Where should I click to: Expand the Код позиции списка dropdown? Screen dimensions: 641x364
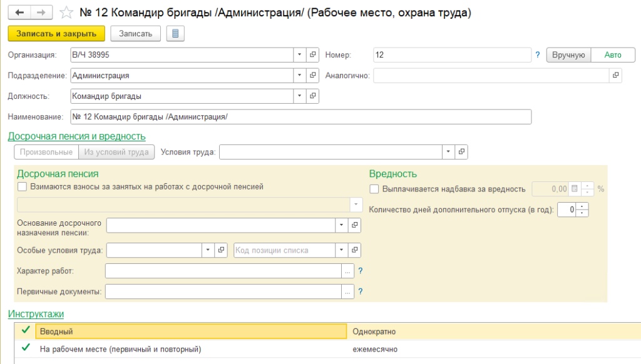point(341,250)
